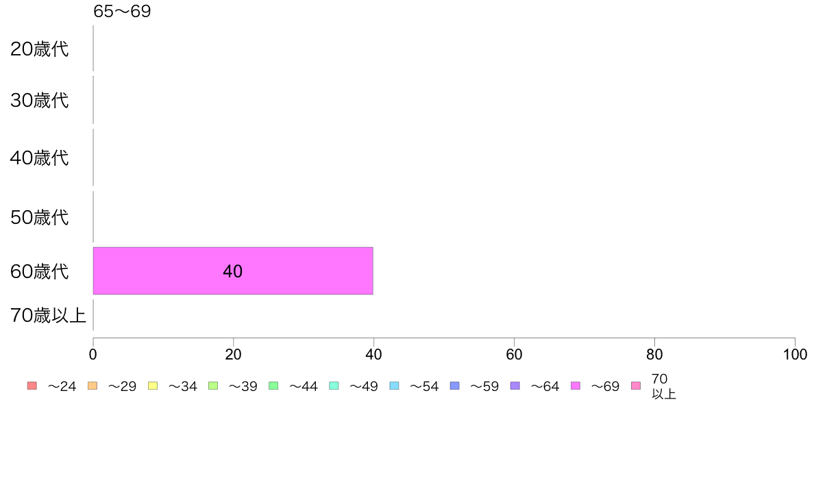Click the ~49 teal legend swatch
Screen dimensions: 814x504
point(334,386)
